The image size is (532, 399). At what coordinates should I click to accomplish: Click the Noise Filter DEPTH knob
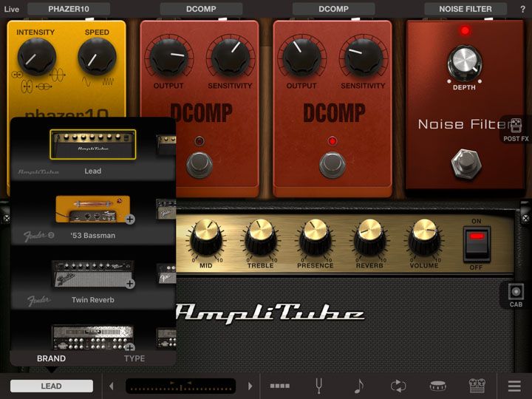465,64
